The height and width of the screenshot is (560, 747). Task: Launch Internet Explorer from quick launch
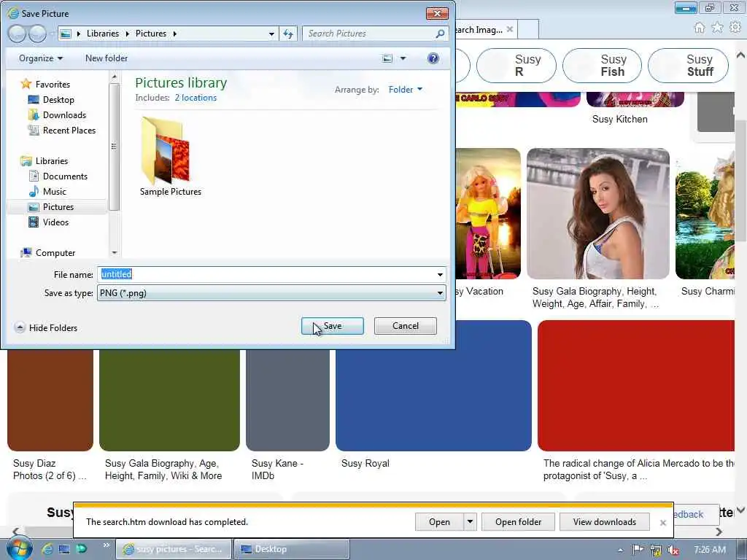(x=47, y=549)
